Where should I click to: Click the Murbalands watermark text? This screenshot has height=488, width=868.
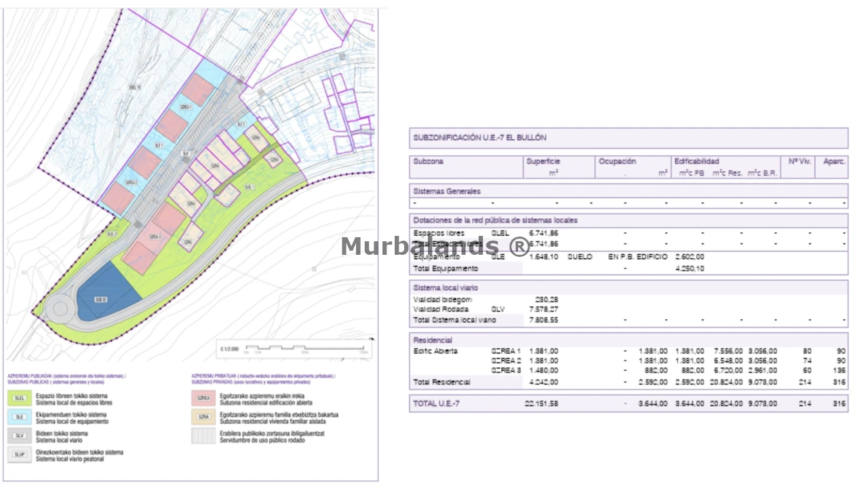435,246
